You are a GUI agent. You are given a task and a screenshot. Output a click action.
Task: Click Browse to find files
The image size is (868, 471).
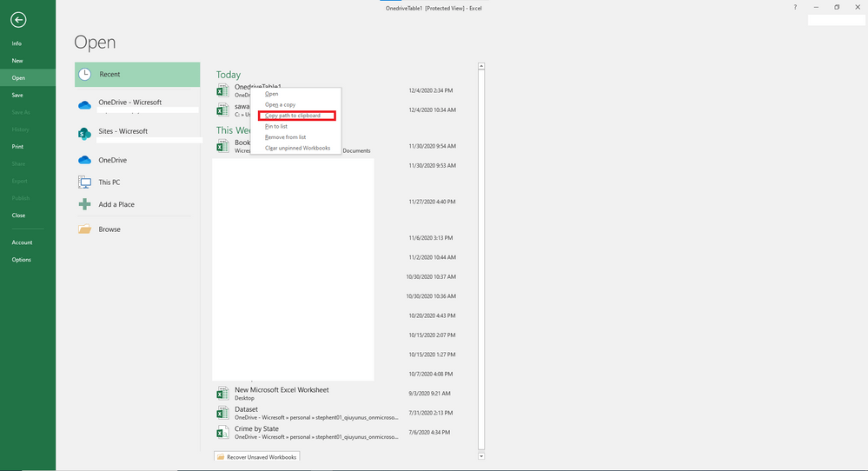(x=137, y=229)
